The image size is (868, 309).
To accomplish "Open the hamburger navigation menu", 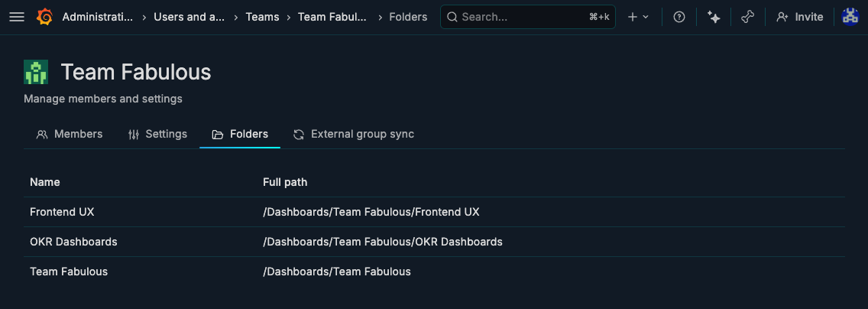I will point(17,17).
